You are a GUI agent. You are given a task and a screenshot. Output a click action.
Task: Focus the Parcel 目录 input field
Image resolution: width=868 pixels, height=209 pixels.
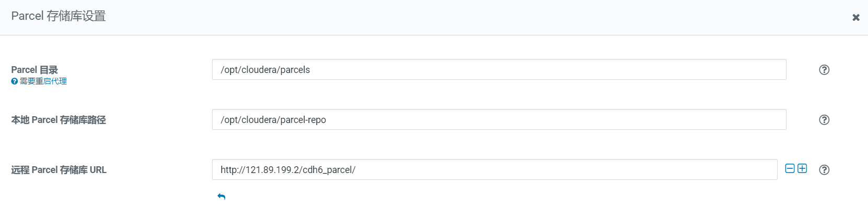[x=522, y=70]
